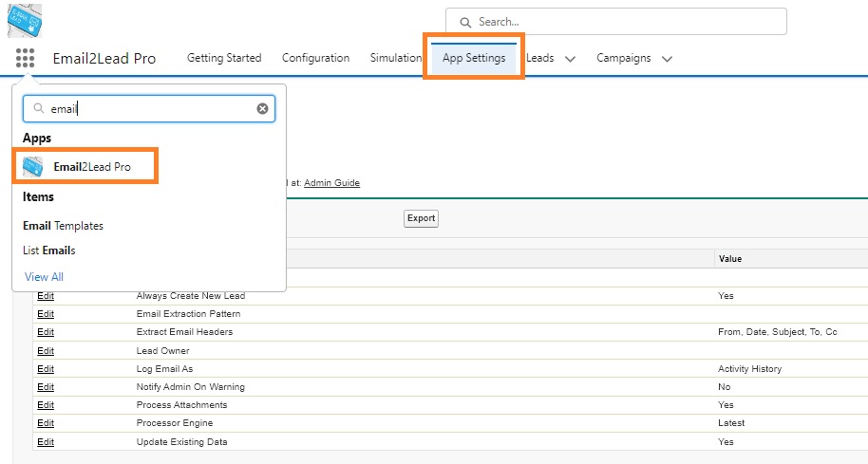The width and height of the screenshot is (868, 464).
Task: Click the 'Activity History' value
Action: 749,369
